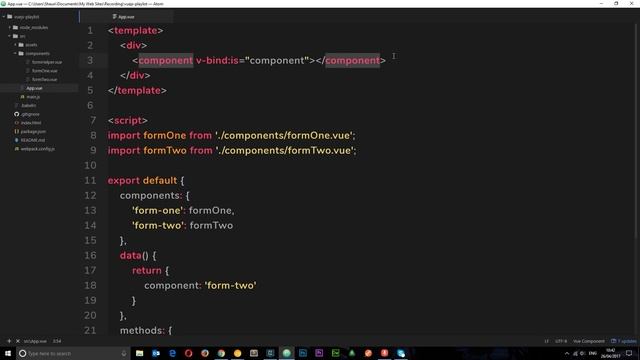Open Outlook from the taskbar
The width and height of the screenshot is (640, 360).
point(156,353)
